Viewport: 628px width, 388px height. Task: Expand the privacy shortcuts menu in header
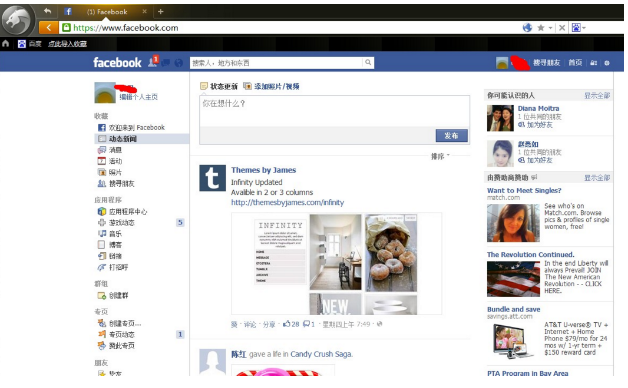pyautogui.click(x=594, y=63)
